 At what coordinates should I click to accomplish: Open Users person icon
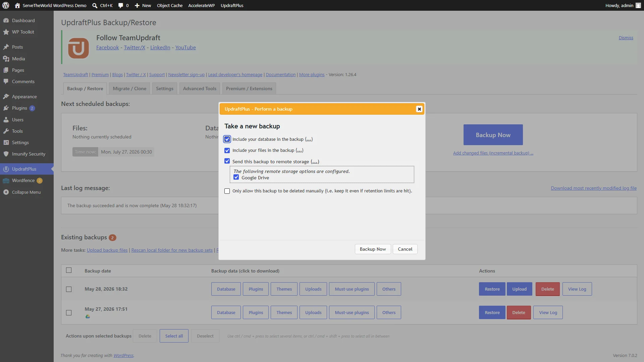[6, 120]
